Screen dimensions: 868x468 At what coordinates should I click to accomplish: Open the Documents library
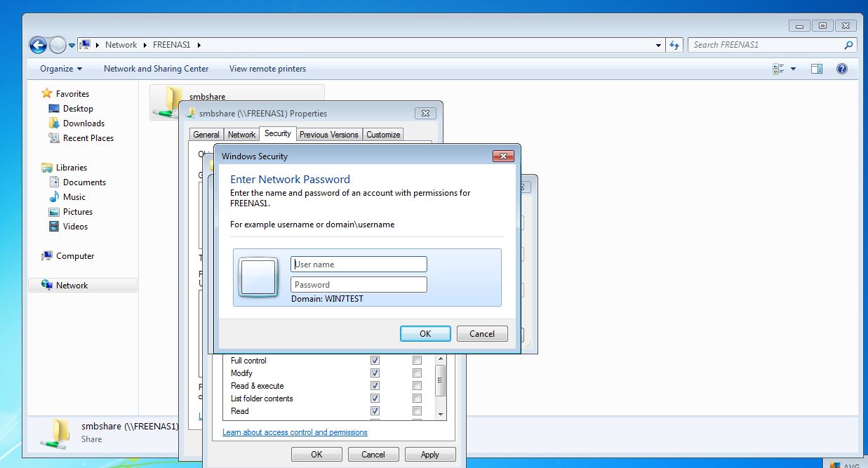[x=84, y=182]
